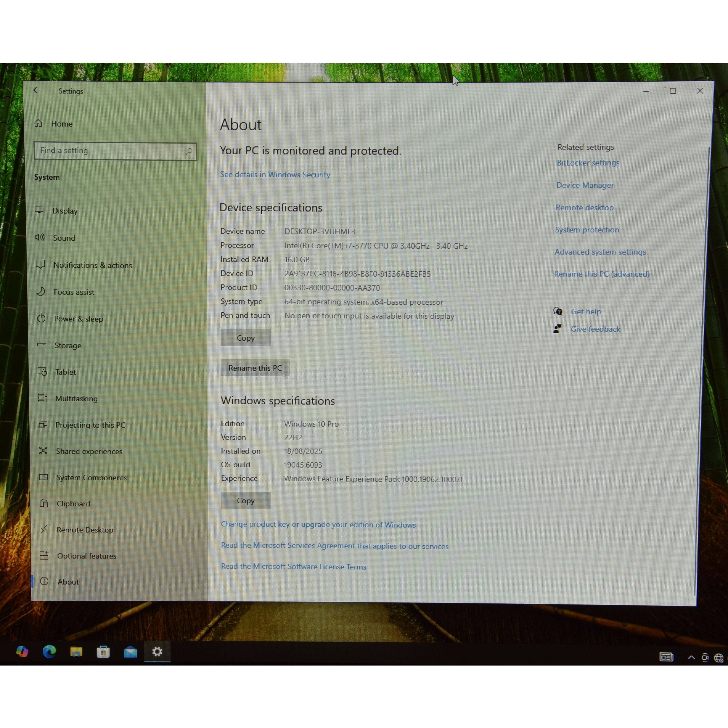Select the Multitasking icon
728x728 pixels.
43,398
